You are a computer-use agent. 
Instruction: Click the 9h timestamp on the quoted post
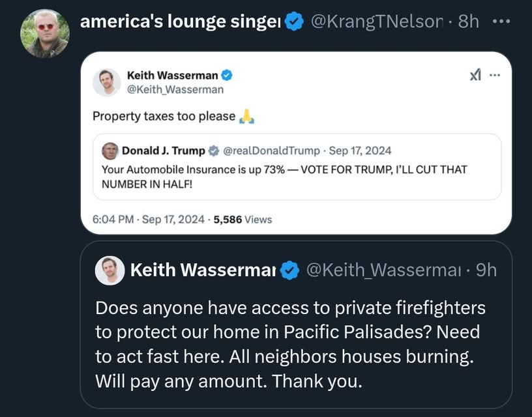tap(486, 270)
